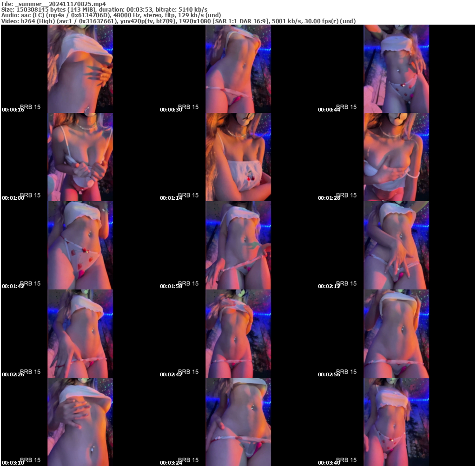This screenshot has height=466, width=476.
Task: Open the thumbnail at timestamp 00:01:14
Action: click(x=238, y=157)
